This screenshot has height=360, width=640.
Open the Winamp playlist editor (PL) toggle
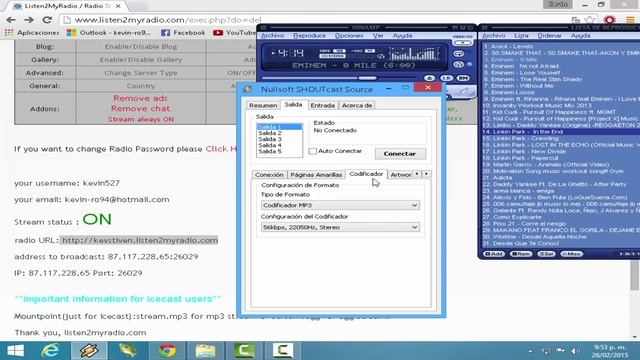446,78
